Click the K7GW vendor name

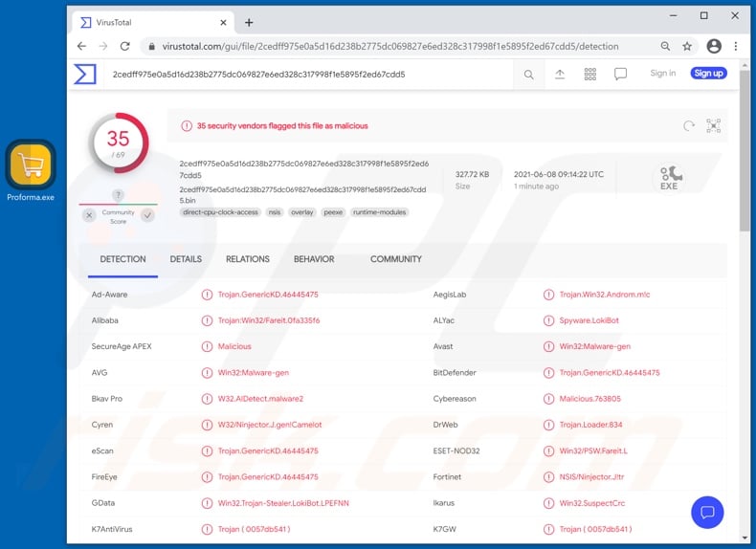point(444,529)
